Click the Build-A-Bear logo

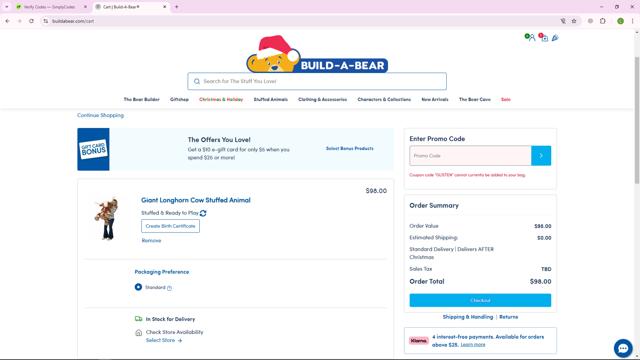(x=317, y=54)
